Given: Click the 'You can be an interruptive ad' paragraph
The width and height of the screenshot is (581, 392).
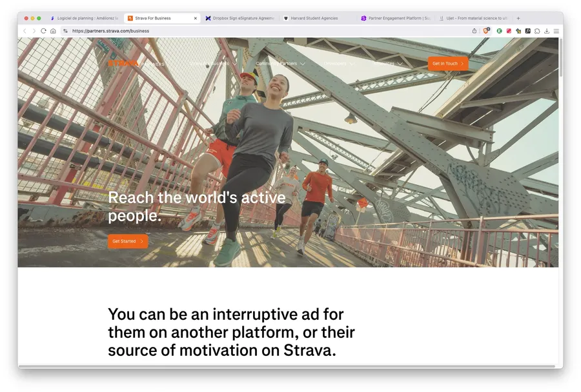Looking at the screenshot, I should (x=231, y=333).
